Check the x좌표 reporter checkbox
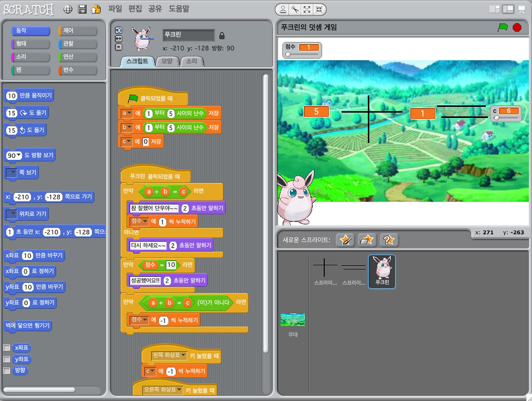Image resolution: width=532 pixels, height=401 pixels. point(7,348)
